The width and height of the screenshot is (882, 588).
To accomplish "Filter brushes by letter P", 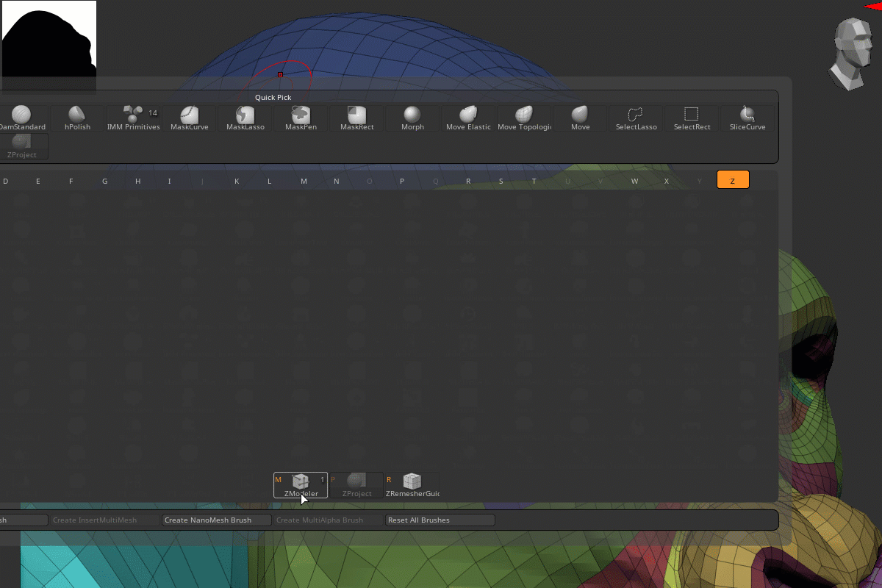I will (402, 181).
